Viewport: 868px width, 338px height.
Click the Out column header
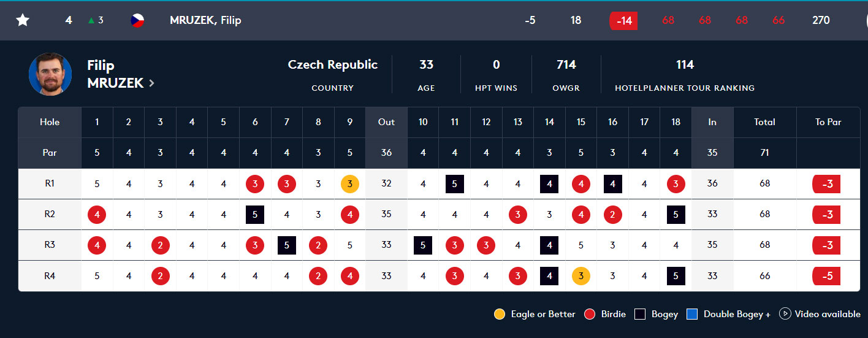coord(386,121)
